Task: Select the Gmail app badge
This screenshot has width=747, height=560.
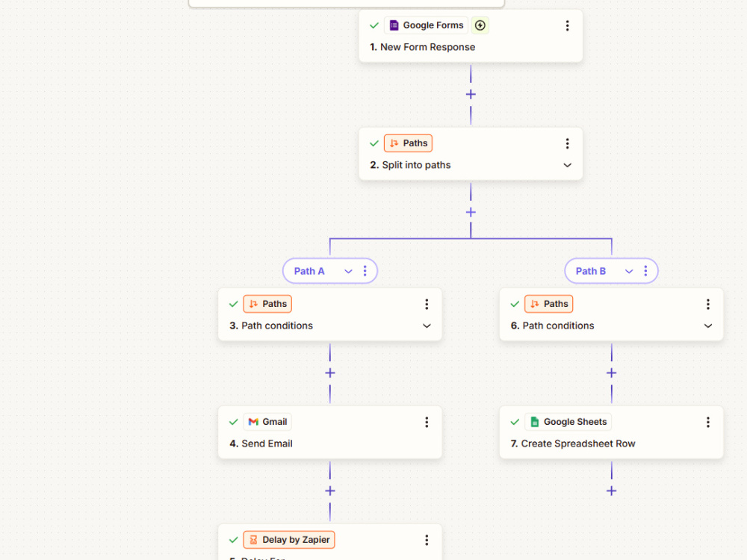Action: coord(267,422)
